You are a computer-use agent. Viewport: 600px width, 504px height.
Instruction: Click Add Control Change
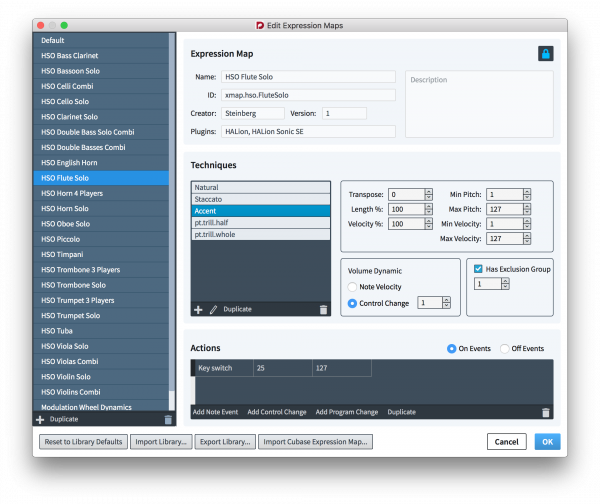pos(277,412)
